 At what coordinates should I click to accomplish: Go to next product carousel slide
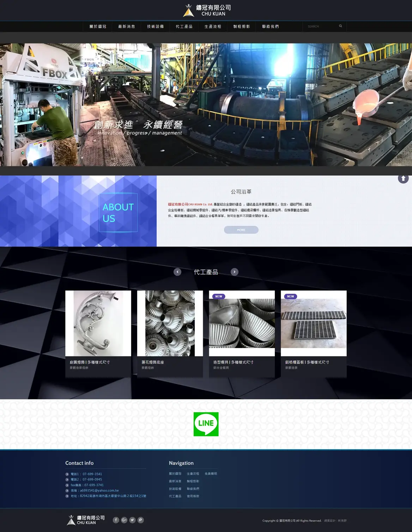(x=235, y=272)
